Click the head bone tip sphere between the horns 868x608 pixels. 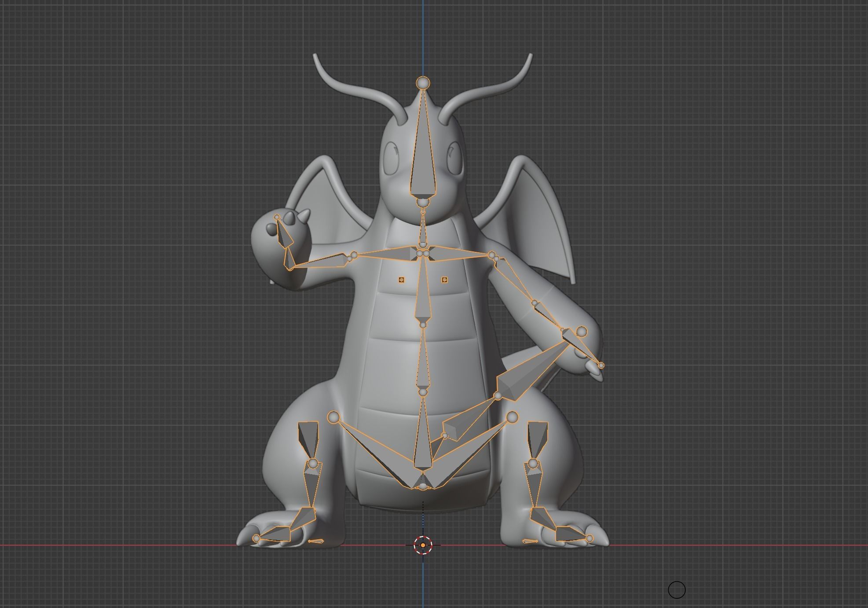(x=423, y=82)
